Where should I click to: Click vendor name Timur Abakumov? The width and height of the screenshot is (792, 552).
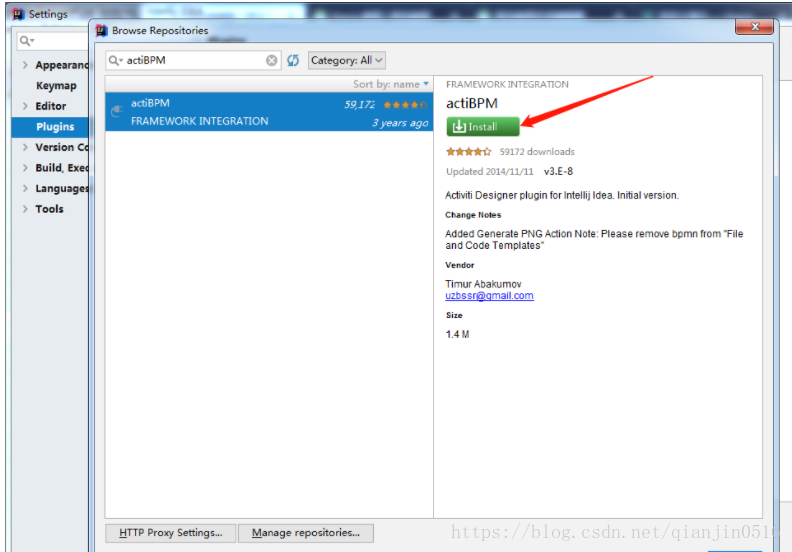pos(483,284)
